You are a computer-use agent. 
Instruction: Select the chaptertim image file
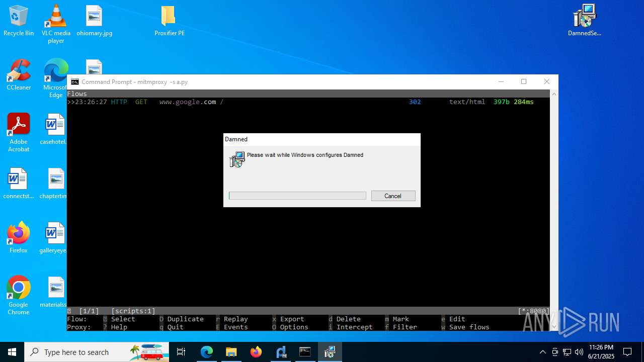pyautogui.click(x=54, y=184)
